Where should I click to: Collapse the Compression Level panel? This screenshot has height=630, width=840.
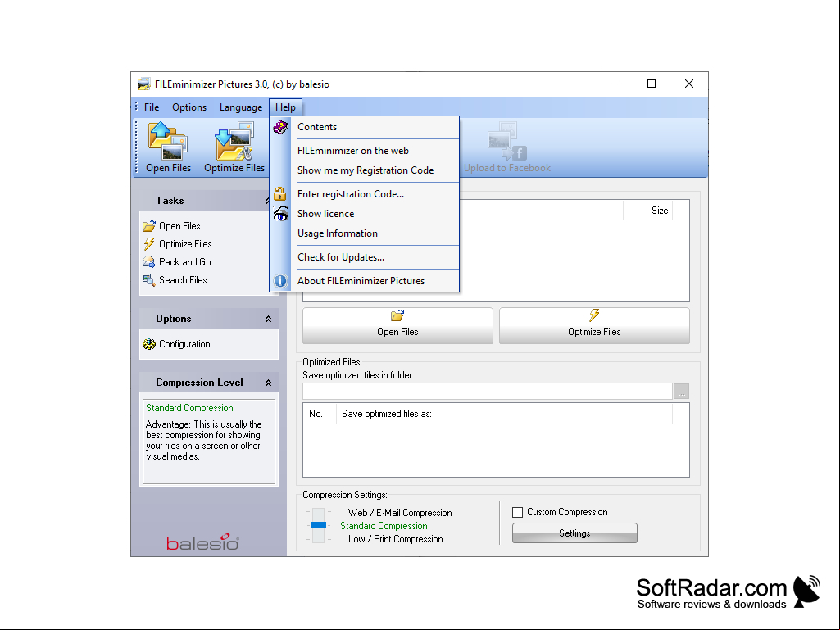pos(268,383)
